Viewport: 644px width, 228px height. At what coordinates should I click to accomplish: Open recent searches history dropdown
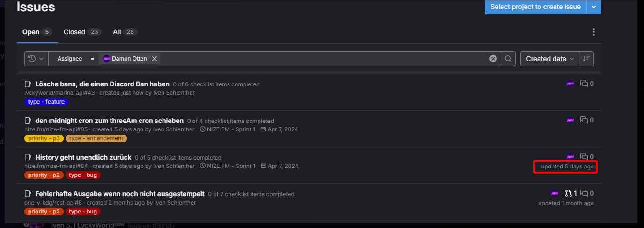(x=36, y=59)
